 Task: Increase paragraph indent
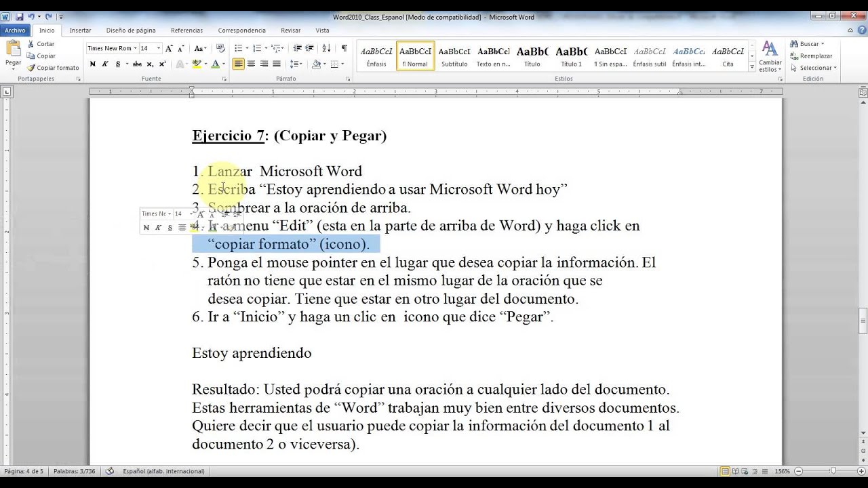tap(309, 48)
